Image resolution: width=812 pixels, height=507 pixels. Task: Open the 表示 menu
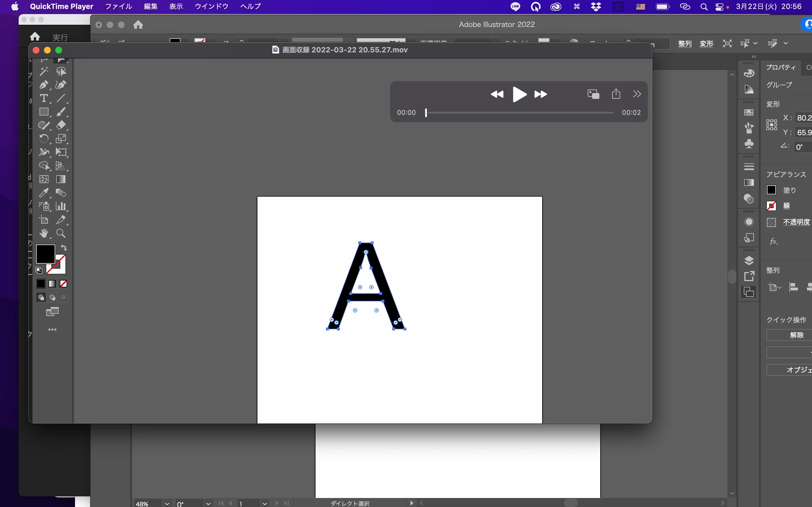pos(176,6)
